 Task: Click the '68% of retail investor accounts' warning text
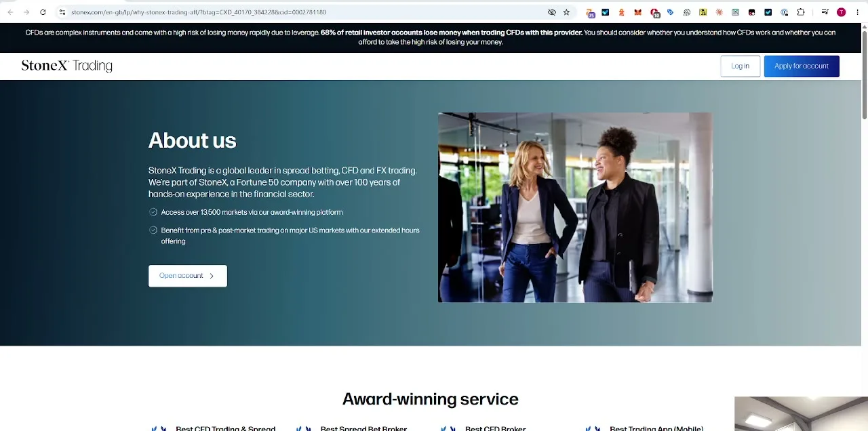pos(451,33)
